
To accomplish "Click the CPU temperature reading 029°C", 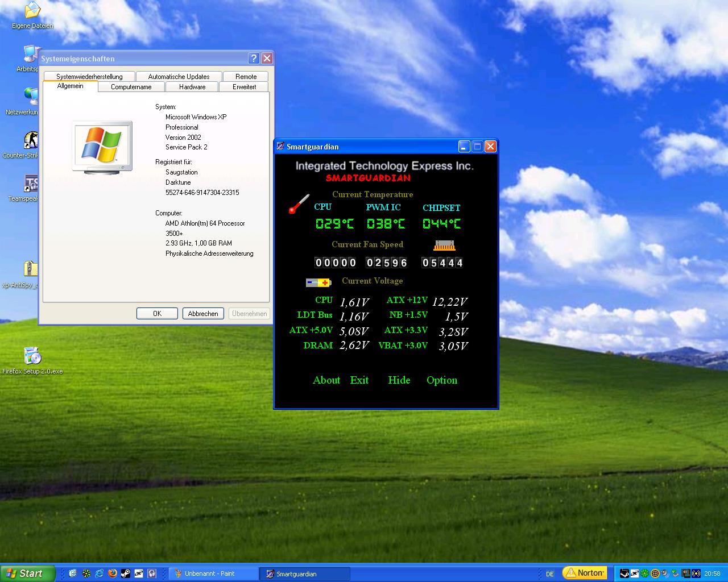I will [334, 224].
